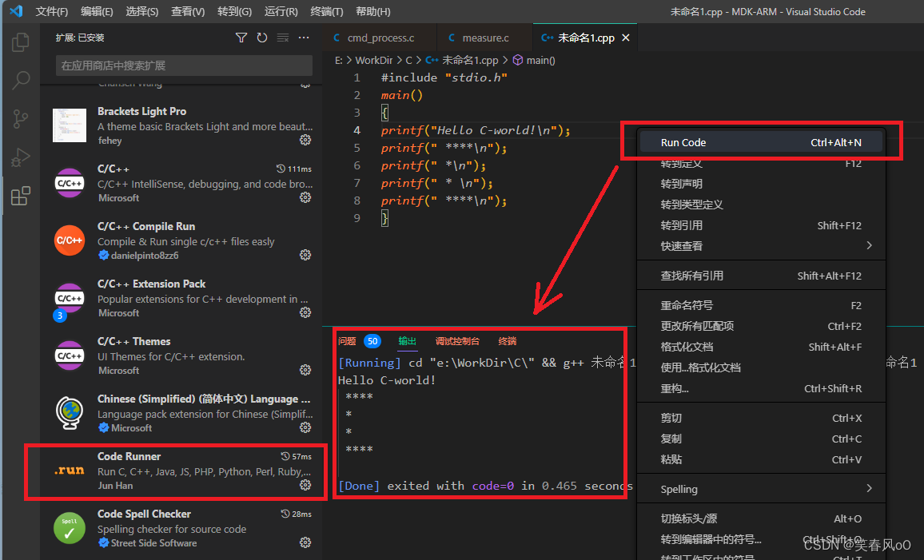The width and height of the screenshot is (924, 560).
Task: Open manage gear for Chinese Language pack
Action: pyautogui.click(x=305, y=427)
